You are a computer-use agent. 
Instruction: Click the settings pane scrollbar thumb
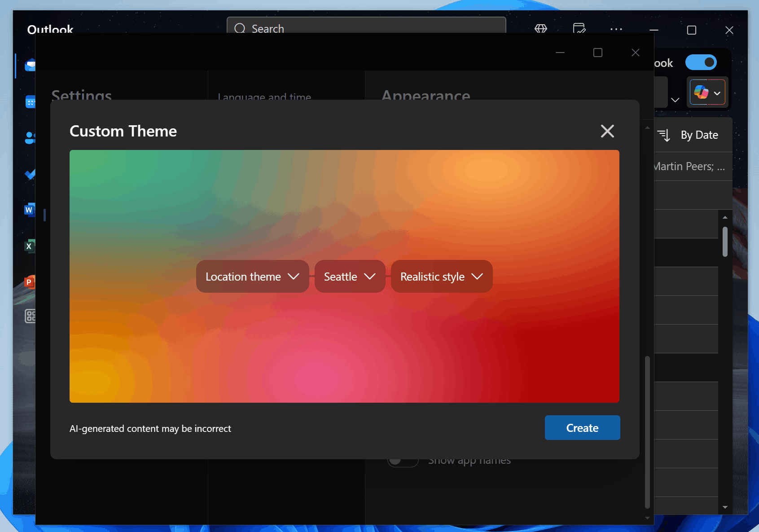pyautogui.click(x=647, y=432)
